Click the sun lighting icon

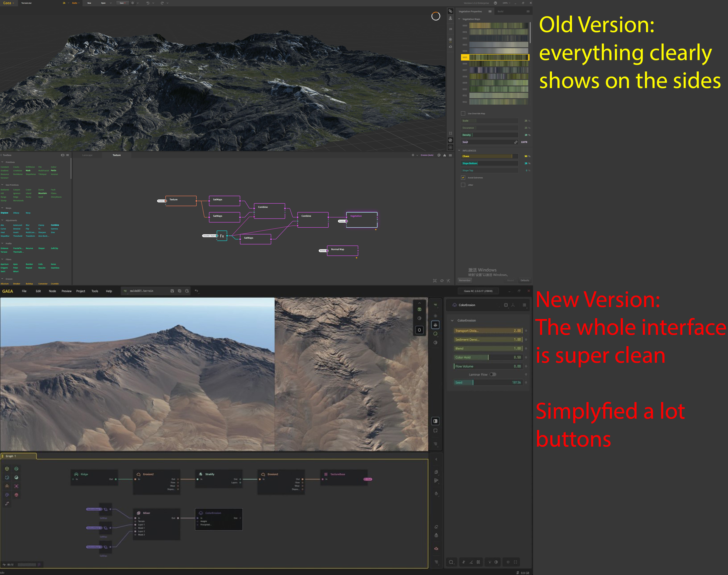(450, 40)
